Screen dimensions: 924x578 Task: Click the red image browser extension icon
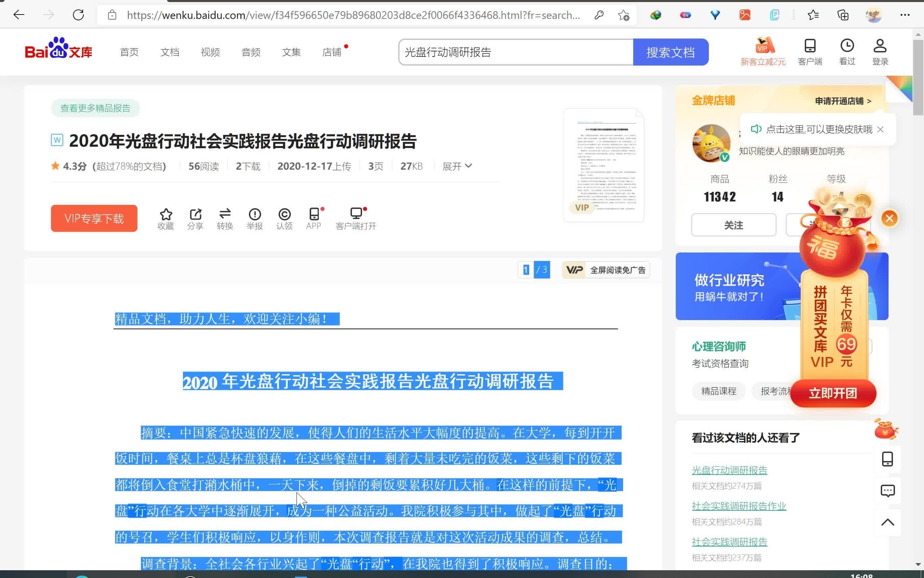point(745,15)
